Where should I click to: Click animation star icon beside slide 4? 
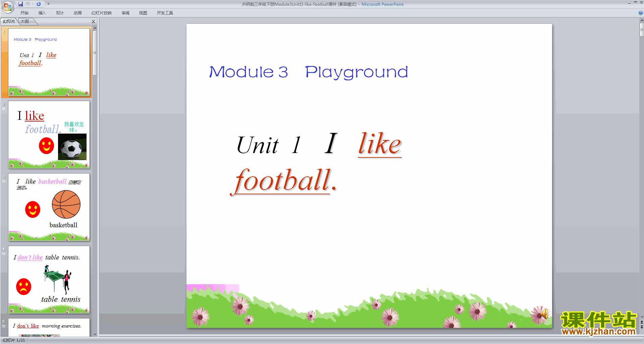pos(4,254)
